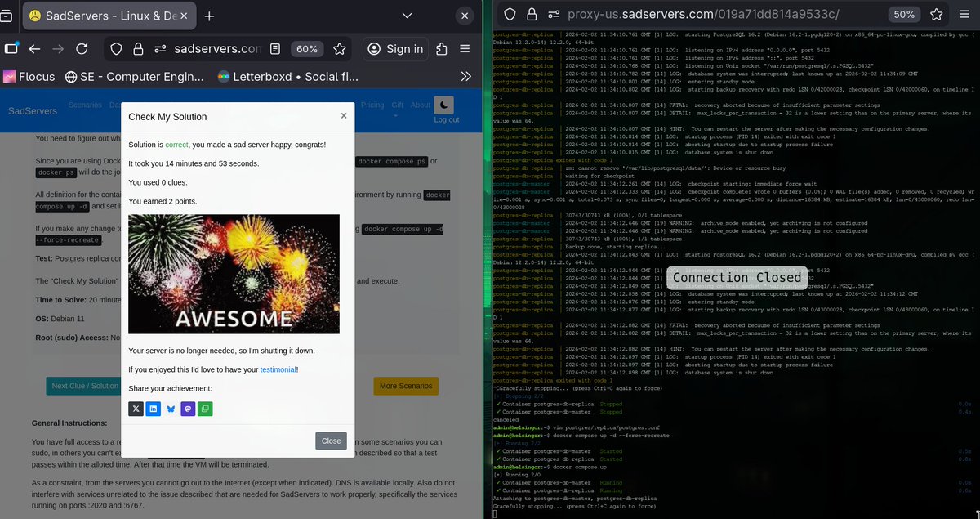Open the Pricing page in navbar
This screenshot has width=980, height=519.
click(x=372, y=105)
